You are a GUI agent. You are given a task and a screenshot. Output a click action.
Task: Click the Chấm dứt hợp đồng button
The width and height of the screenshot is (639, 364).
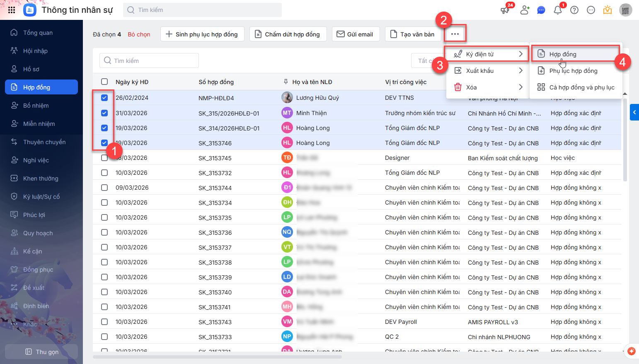288,34
